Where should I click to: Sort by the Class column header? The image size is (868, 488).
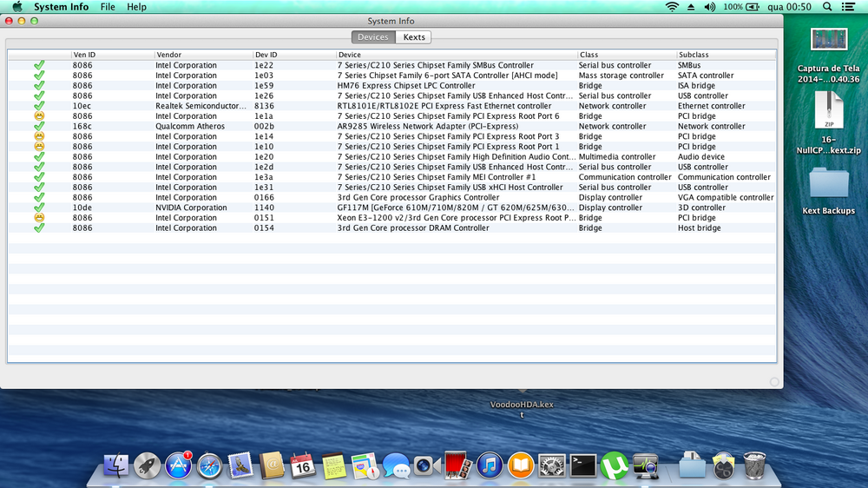589,55
